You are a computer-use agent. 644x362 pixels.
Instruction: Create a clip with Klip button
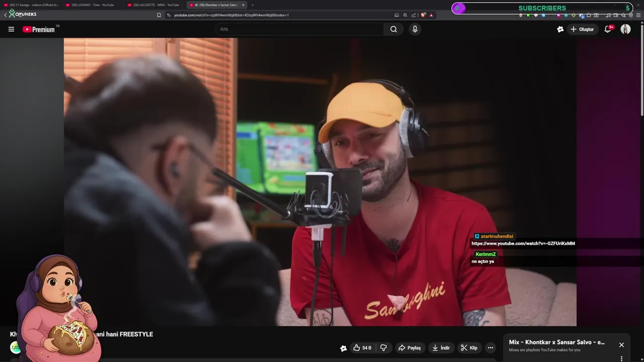pyautogui.click(x=469, y=348)
